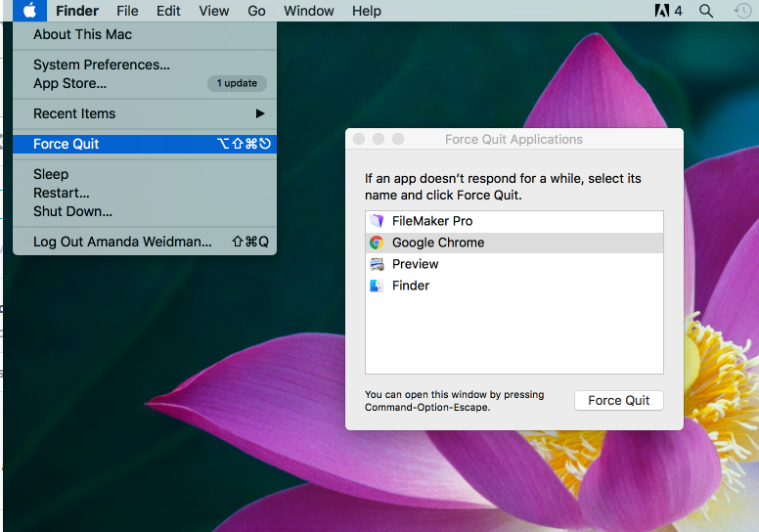The height and width of the screenshot is (532, 759).
Task: Choose Sleep from Apple menu
Action: [x=145, y=174]
